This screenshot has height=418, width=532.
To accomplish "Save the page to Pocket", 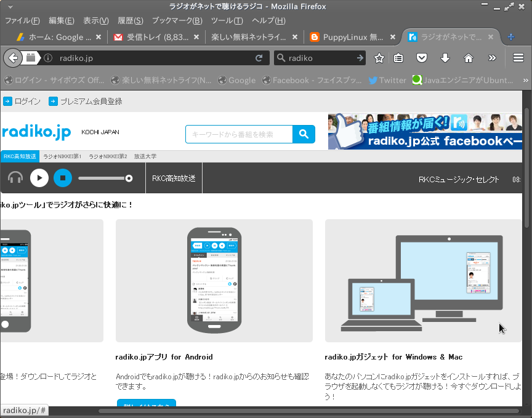I will click(x=422, y=58).
